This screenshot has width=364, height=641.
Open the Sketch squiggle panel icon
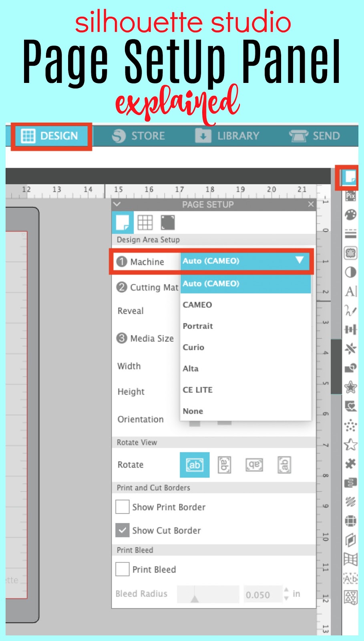coord(350,483)
